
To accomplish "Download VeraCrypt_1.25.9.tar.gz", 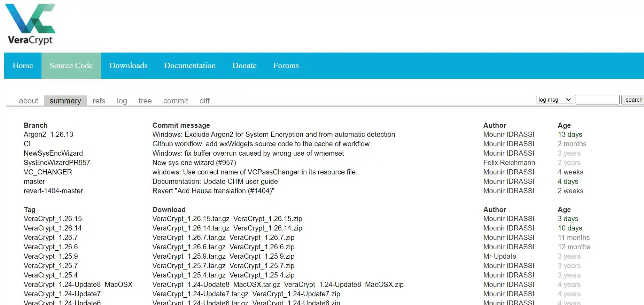I will [x=189, y=256].
